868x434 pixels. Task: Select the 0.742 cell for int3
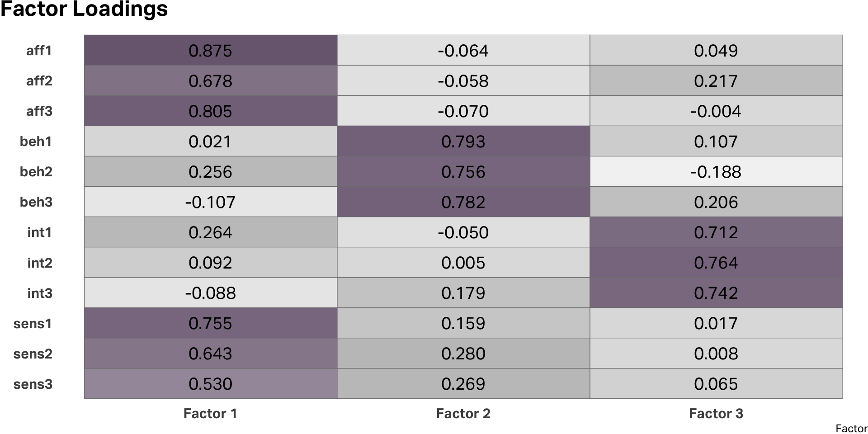click(x=716, y=293)
